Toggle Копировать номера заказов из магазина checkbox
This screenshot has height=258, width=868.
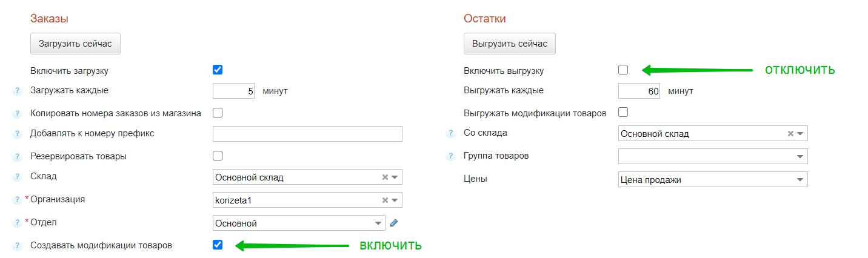tap(218, 113)
